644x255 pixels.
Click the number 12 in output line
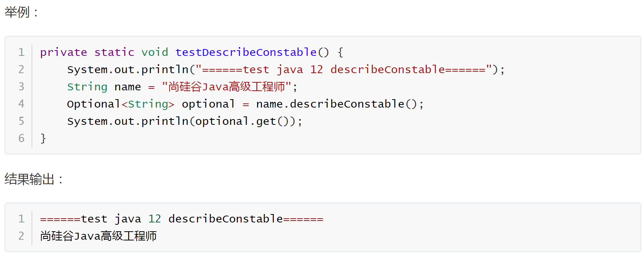pos(155,219)
